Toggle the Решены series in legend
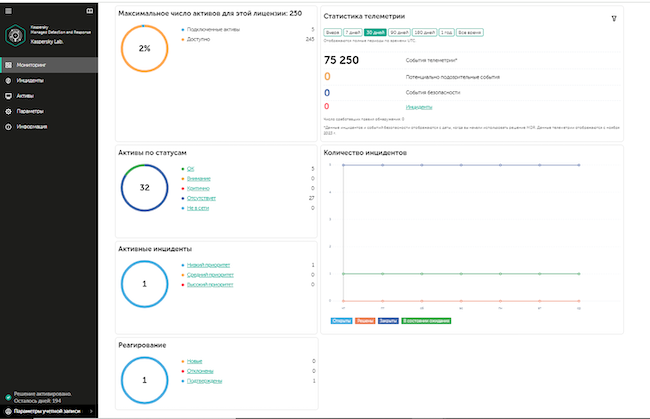This screenshot has width=650, height=419. [x=365, y=321]
